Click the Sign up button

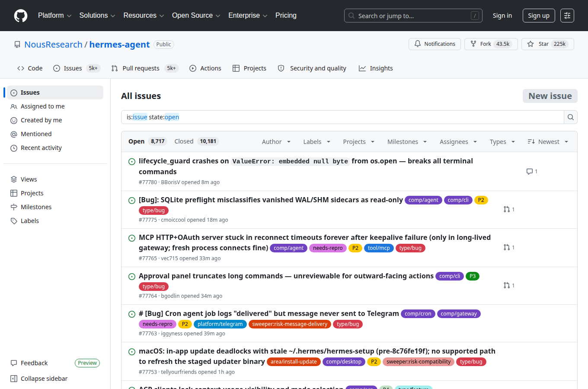click(539, 16)
